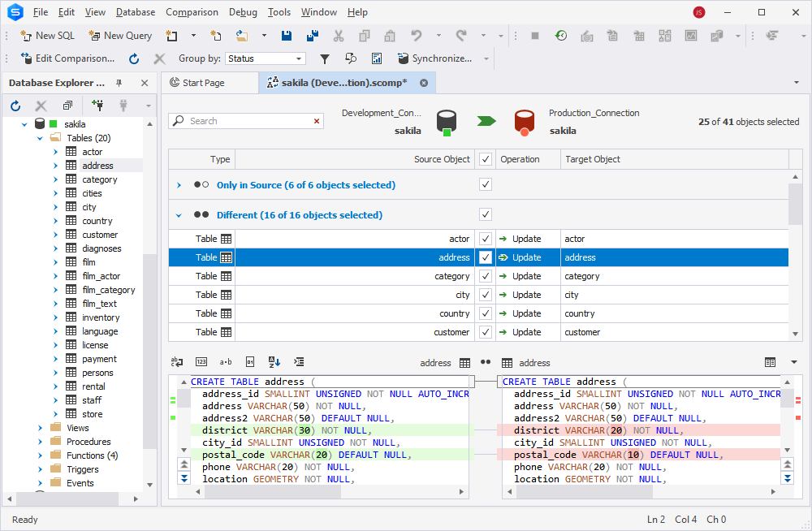The height and width of the screenshot is (531, 812).
Task: Click the Save toolbar icon
Action: [x=287, y=36]
